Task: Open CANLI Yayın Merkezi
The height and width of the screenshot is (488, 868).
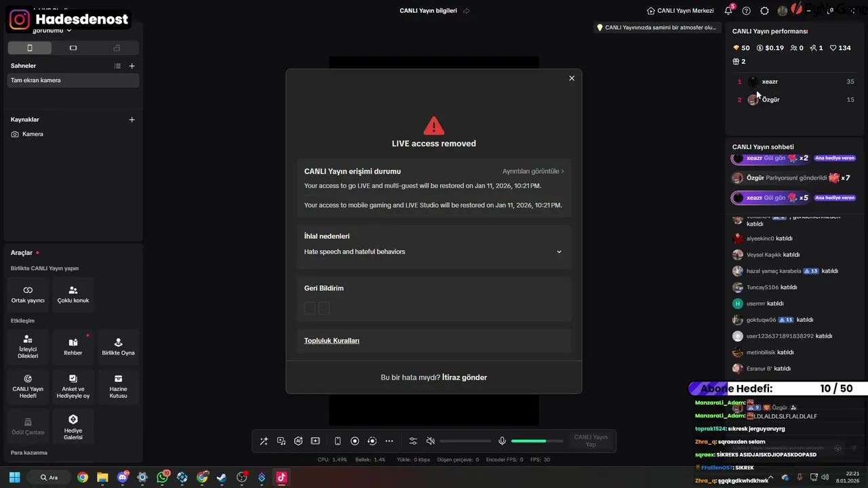Action: click(x=680, y=11)
